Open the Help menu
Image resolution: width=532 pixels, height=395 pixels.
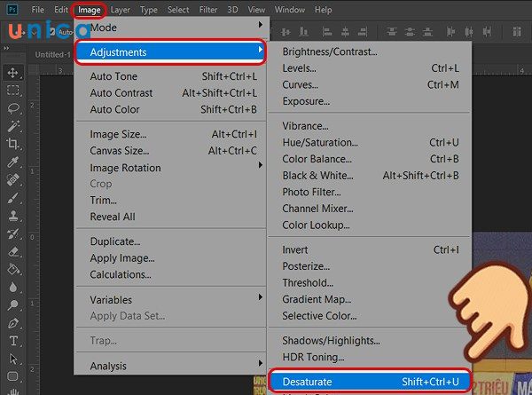click(x=323, y=10)
